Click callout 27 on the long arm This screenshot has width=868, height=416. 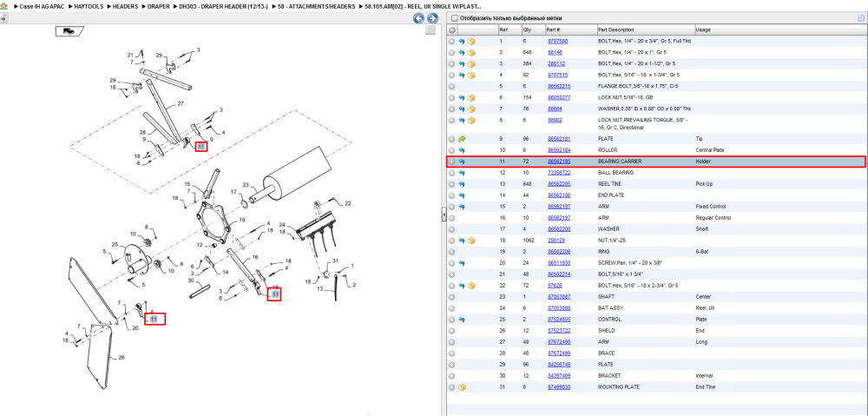pyautogui.click(x=181, y=103)
